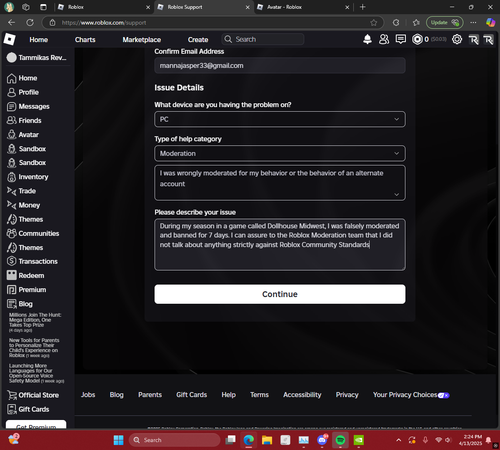Open the Accessibility footer link
The height and width of the screenshot is (450, 500).
pyautogui.click(x=302, y=395)
